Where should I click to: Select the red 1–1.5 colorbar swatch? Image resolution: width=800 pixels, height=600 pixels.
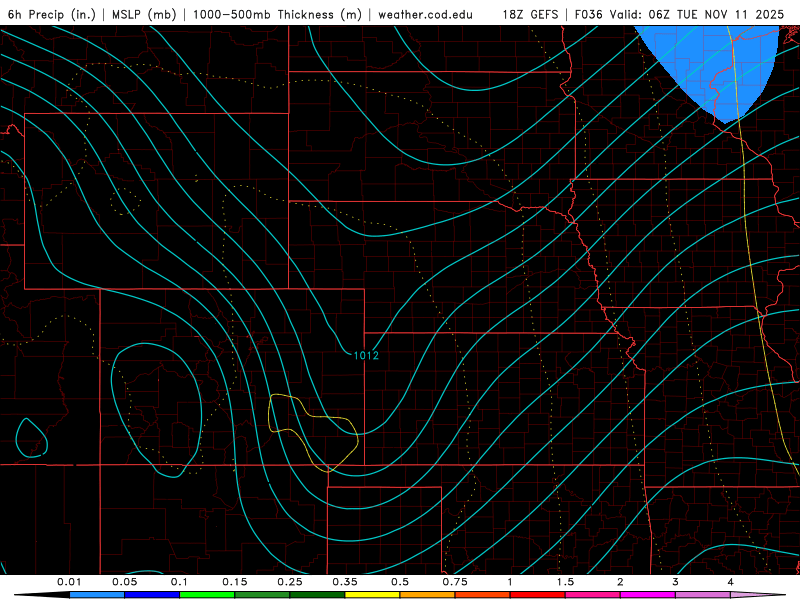pos(538,595)
